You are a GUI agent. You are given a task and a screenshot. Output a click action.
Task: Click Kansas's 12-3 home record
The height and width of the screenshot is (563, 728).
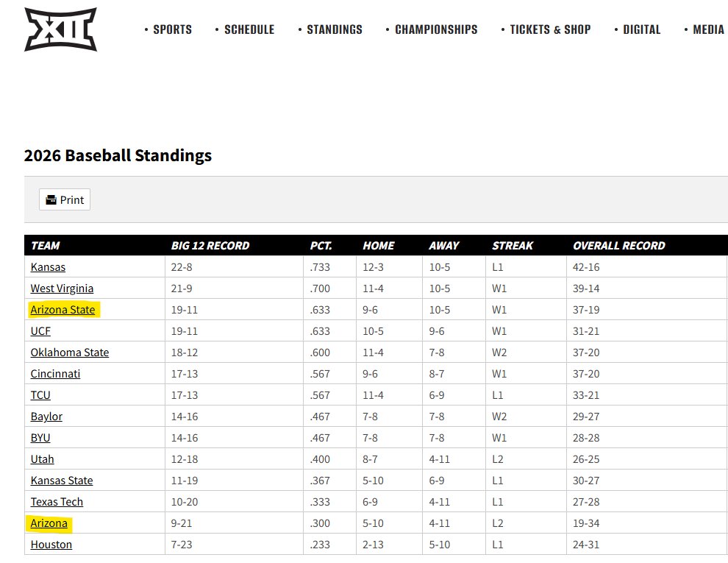pos(373,267)
